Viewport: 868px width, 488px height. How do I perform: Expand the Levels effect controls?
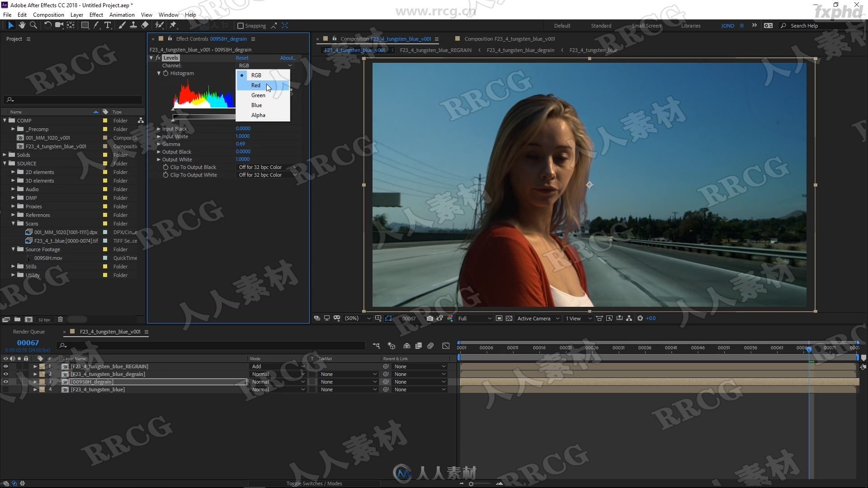pos(152,58)
